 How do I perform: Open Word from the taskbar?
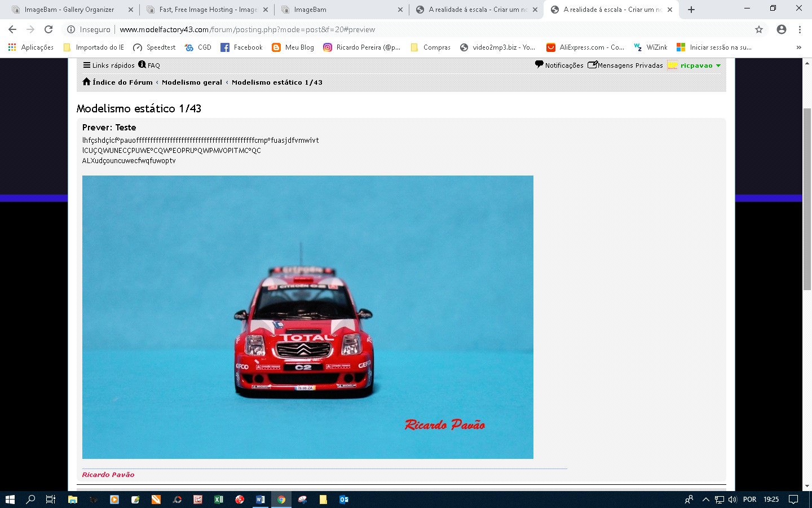click(x=260, y=500)
